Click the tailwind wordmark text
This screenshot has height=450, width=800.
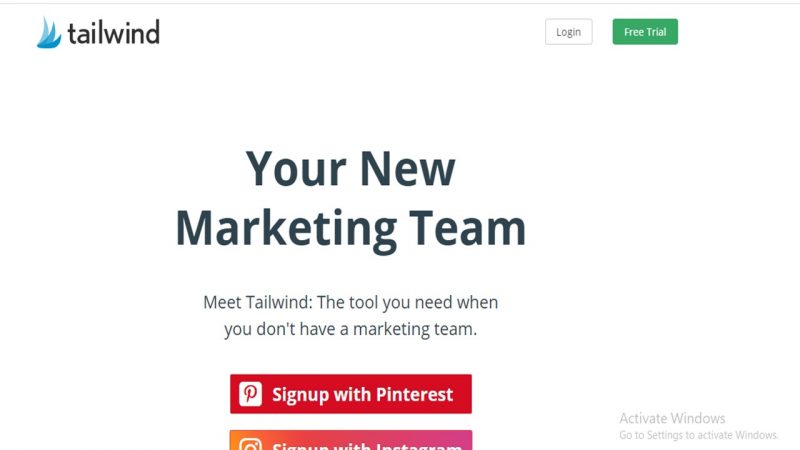pos(114,33)
